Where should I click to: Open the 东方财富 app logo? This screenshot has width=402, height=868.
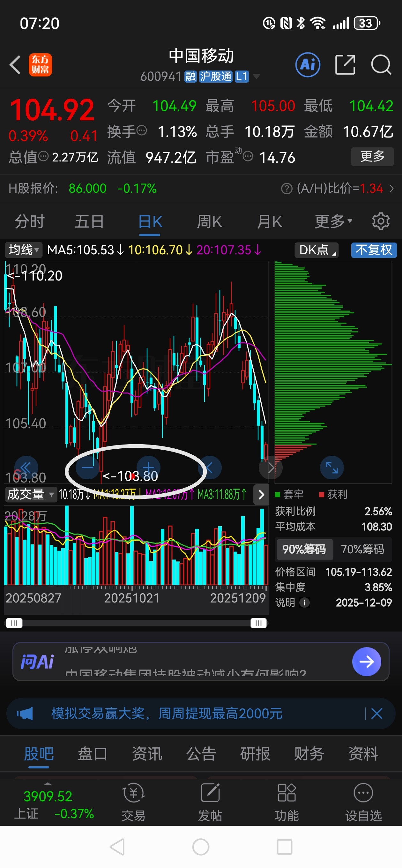(x=40, y=65)
